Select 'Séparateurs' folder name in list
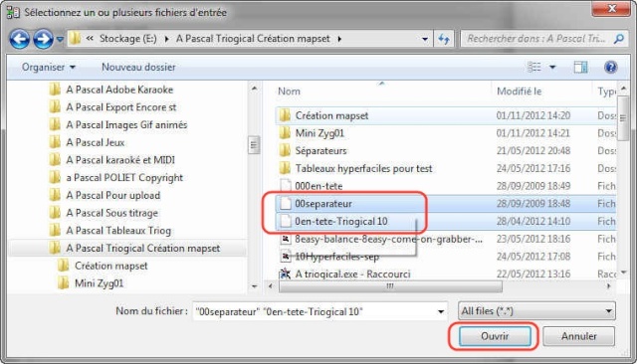The width and height of the screenshot is (637, 364). coord(320,150)
